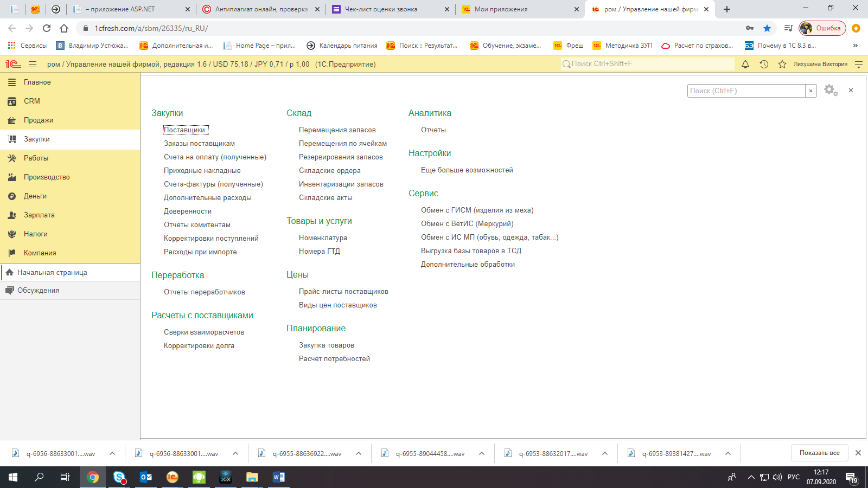Switch to the Чек-лист оценки звонка browser tab
Image resolution: width=868 pixels, height=488 pixels.
(391, 9)
